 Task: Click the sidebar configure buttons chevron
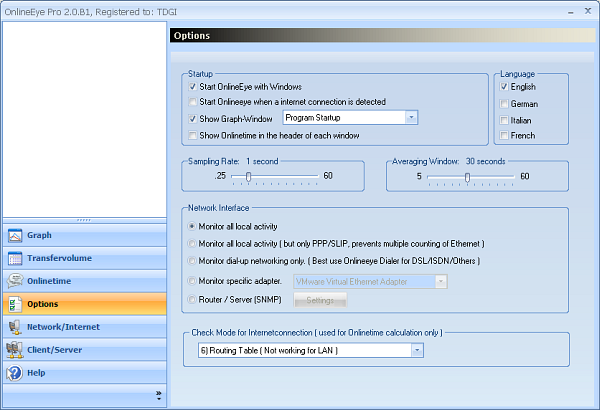[x=159, y=396]
